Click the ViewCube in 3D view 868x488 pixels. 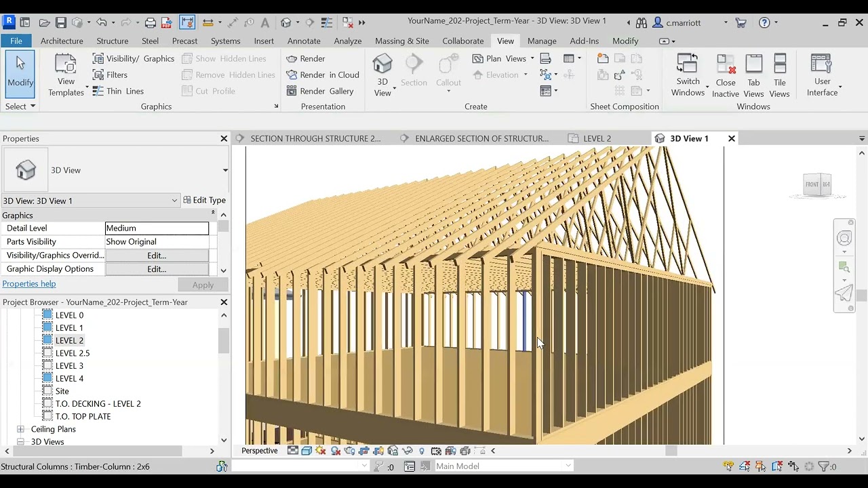tap(817, 185)
